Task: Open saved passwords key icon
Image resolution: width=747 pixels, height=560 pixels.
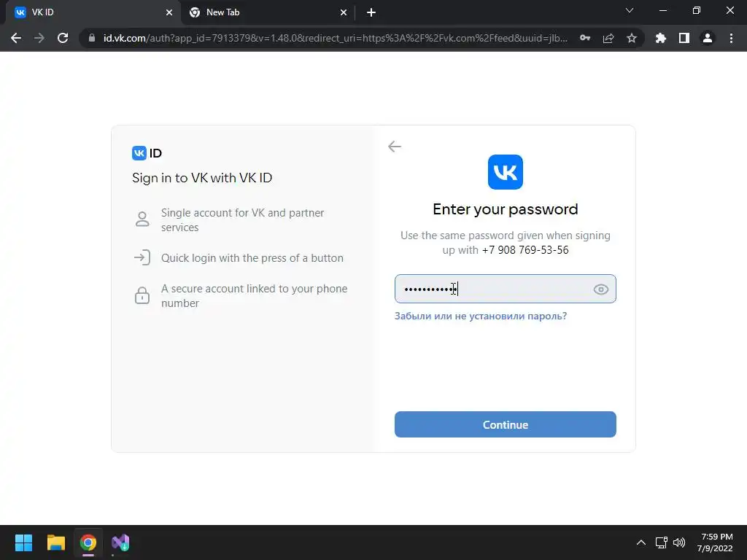Action: pos(585,38)
